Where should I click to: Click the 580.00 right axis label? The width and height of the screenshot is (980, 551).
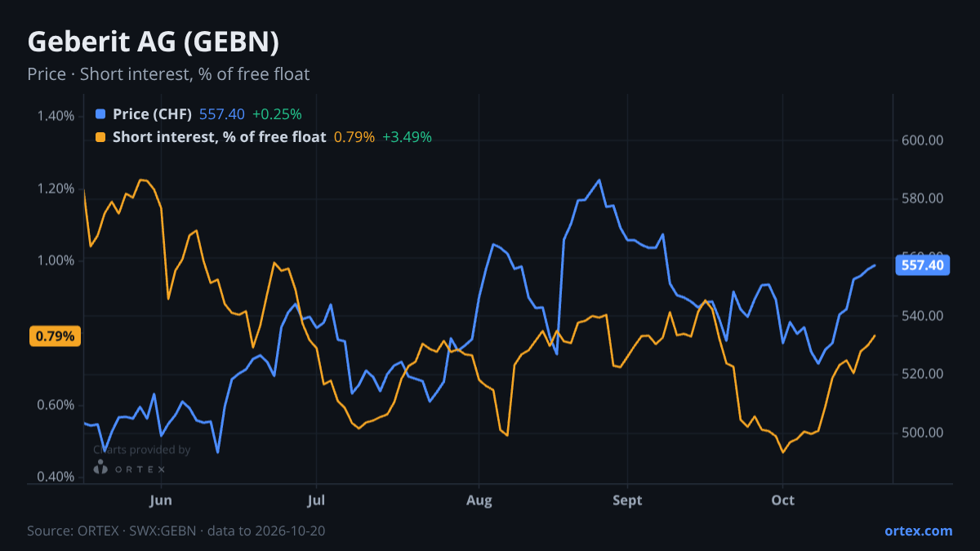coord(922,199)
